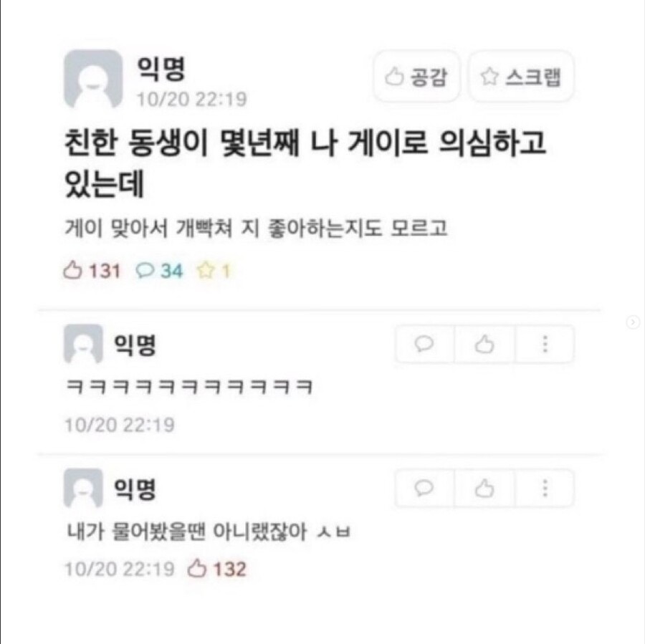Open the more options menu on ㅋㅋㅋ comment
The height and width of the screenshot is (644, 645).
(x=545, y=344)
